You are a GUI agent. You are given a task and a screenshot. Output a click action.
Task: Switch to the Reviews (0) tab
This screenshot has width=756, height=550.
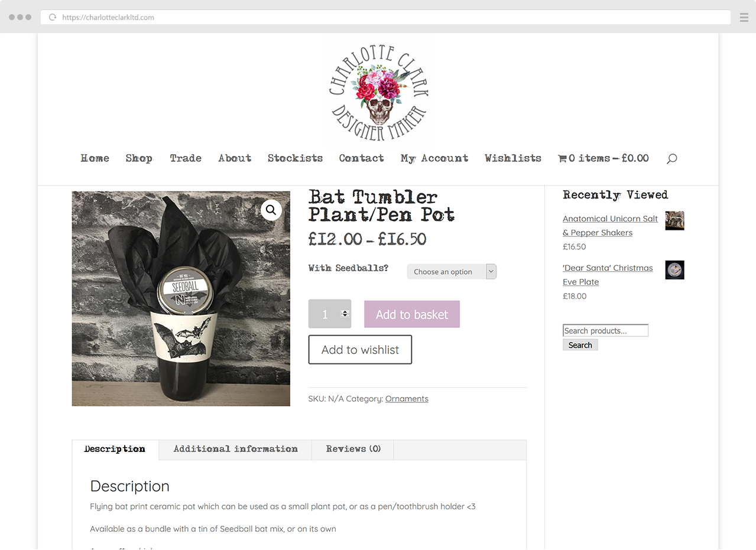(353, 450)
